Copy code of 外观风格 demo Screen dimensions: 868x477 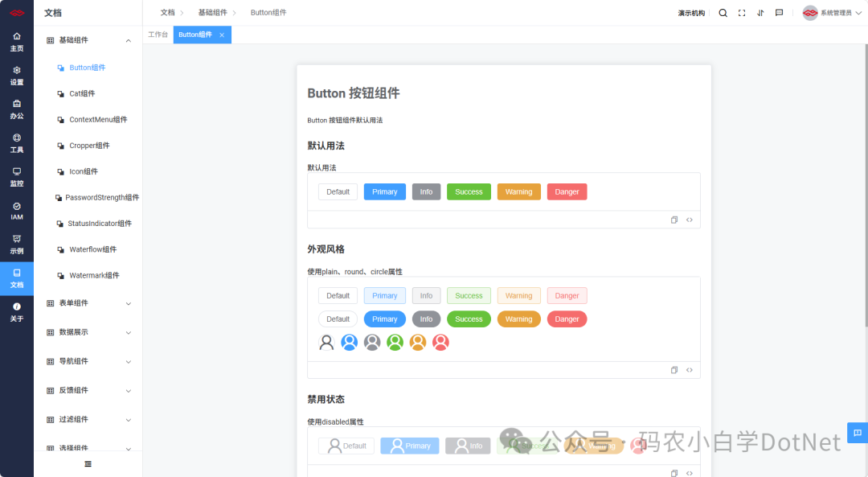pos(674,370)
